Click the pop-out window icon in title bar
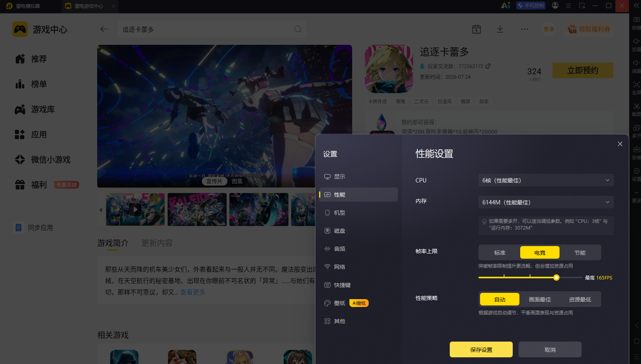This screenshot has width=641, height=364. pyautogui.click(x=582, y=6)
